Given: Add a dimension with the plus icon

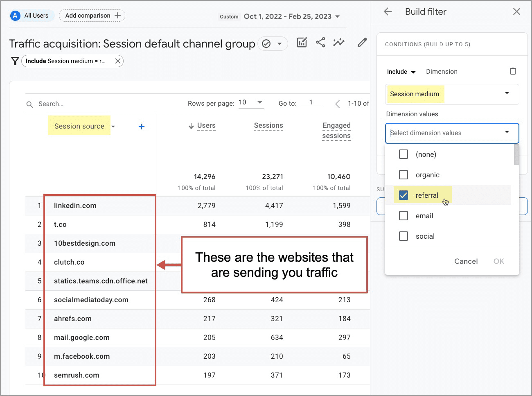Looking at the screenshot, I should [142, 127].
